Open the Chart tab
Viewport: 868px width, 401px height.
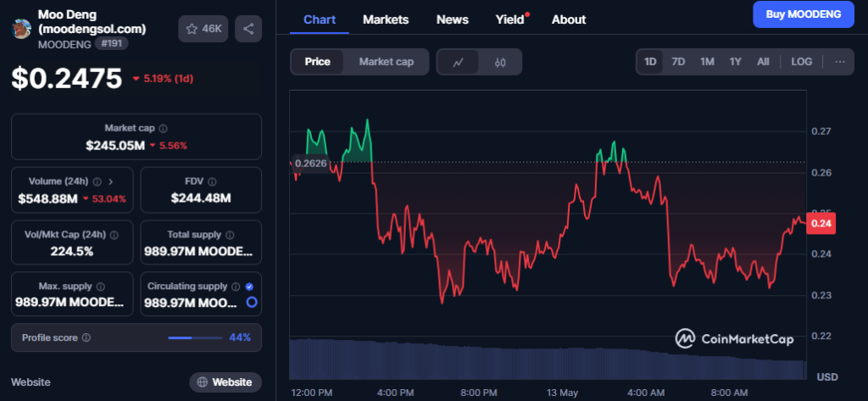[x=320, y=19]
